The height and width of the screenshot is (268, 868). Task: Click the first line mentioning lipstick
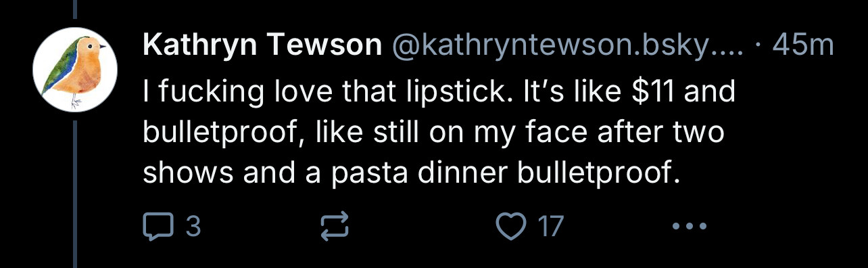point(439,91)
